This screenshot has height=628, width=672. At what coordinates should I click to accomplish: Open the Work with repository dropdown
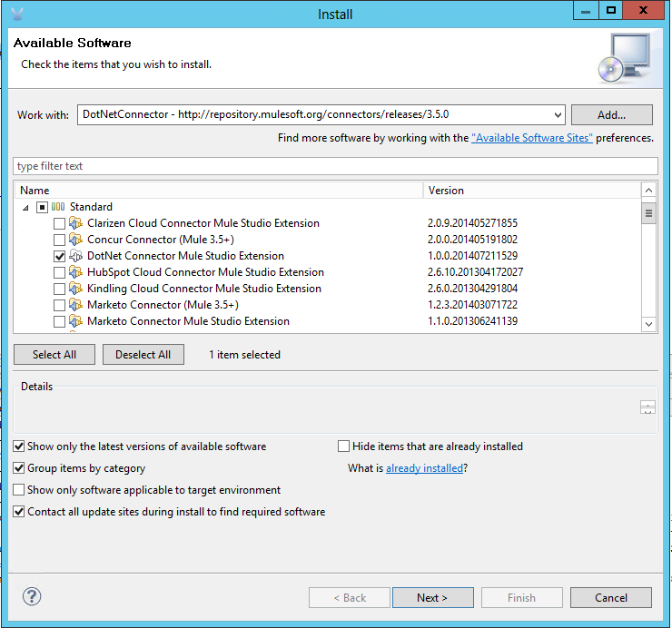558,115
